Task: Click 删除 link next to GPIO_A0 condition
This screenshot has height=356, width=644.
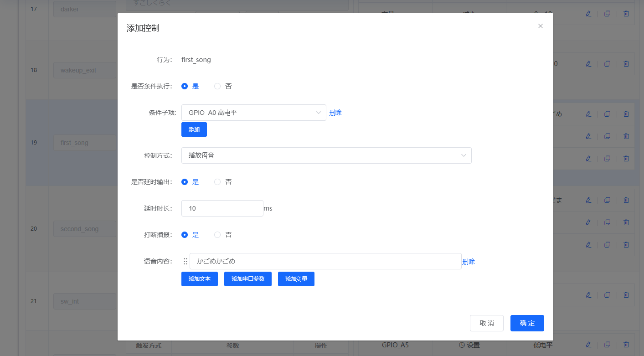Action: [335, 113]
